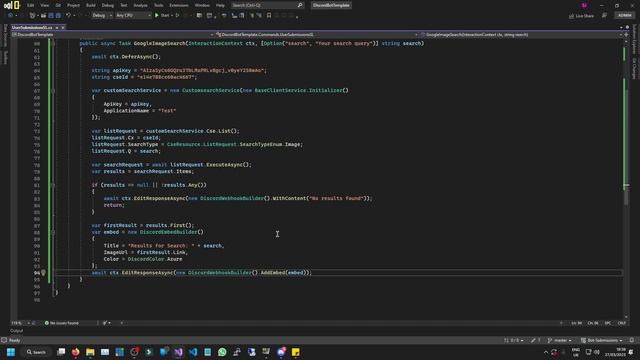Click the search magnifier icon in the title bar

300,5
